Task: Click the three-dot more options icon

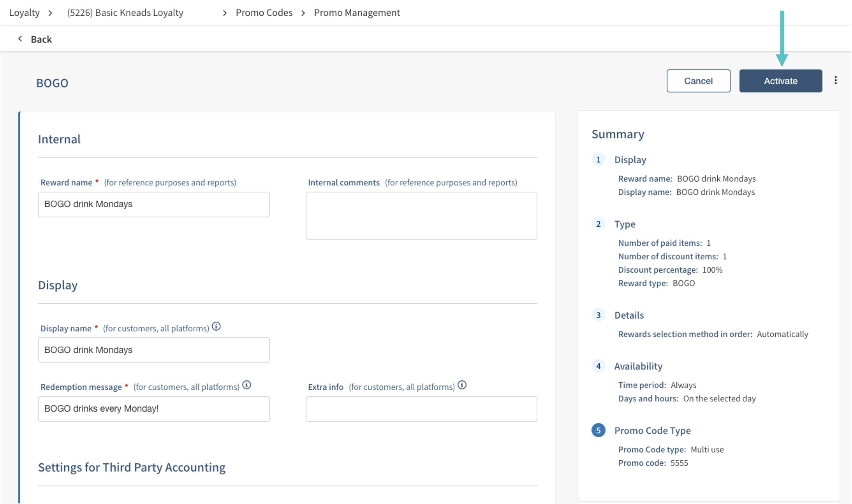Action: [835, 81]
